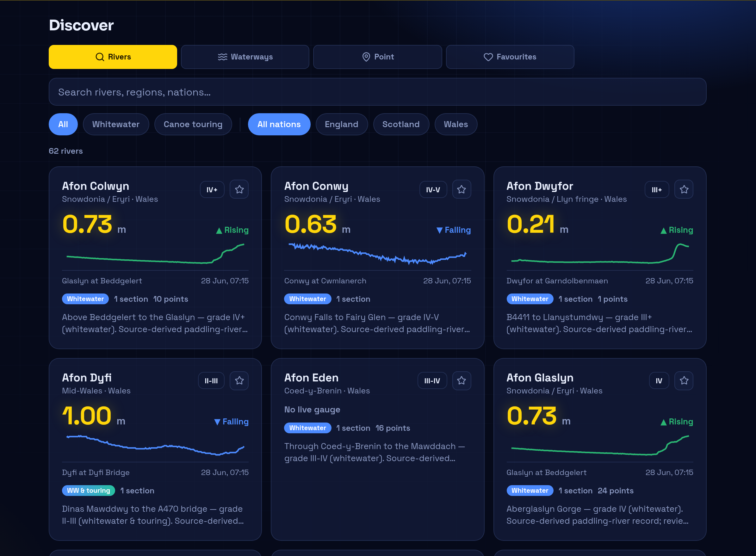Filter rivers to Wales

456,125
